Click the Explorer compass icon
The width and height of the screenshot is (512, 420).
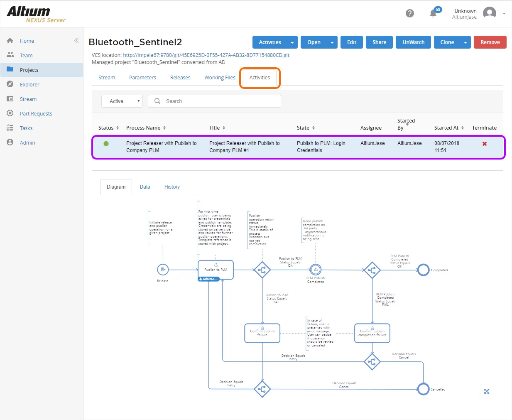(10, 84)
